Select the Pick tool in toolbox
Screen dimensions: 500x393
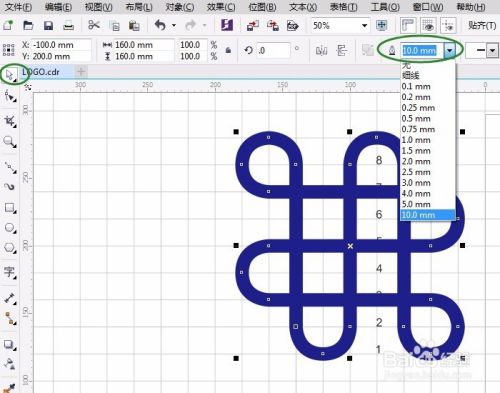tap(10, 74)
